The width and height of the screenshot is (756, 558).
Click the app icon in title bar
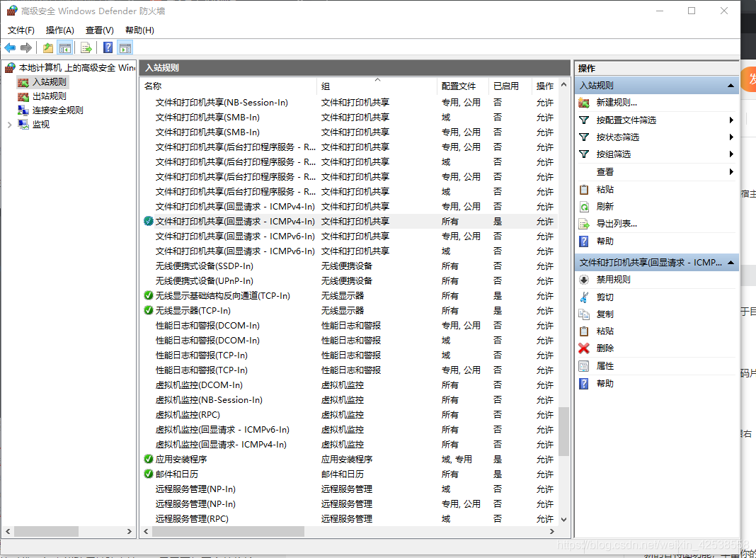coord(11,11)
